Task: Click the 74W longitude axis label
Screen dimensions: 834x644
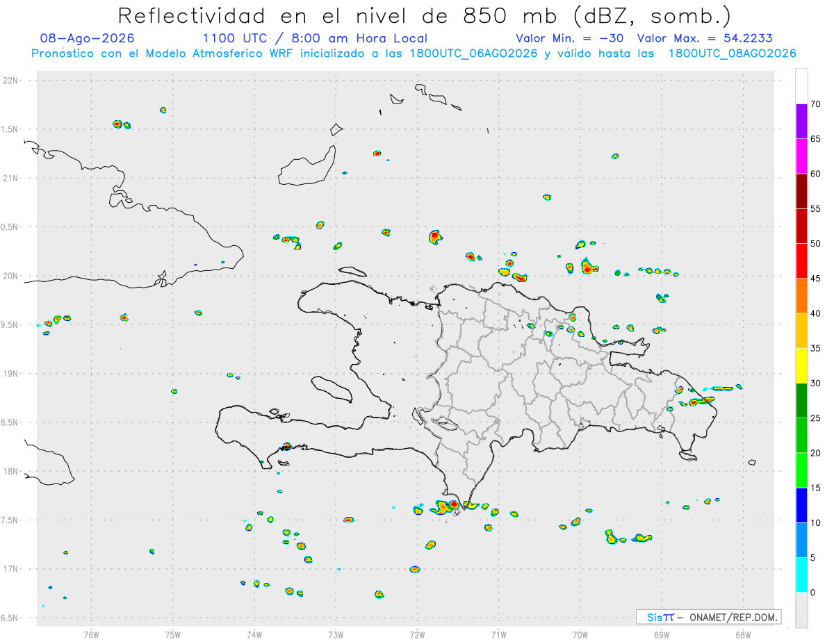Action: [254, 634]
